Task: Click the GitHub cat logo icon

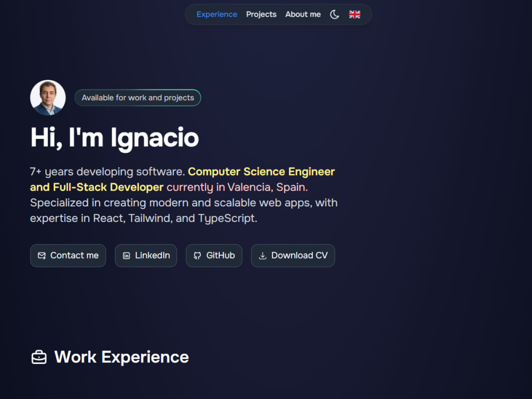Action: (197, 256)
